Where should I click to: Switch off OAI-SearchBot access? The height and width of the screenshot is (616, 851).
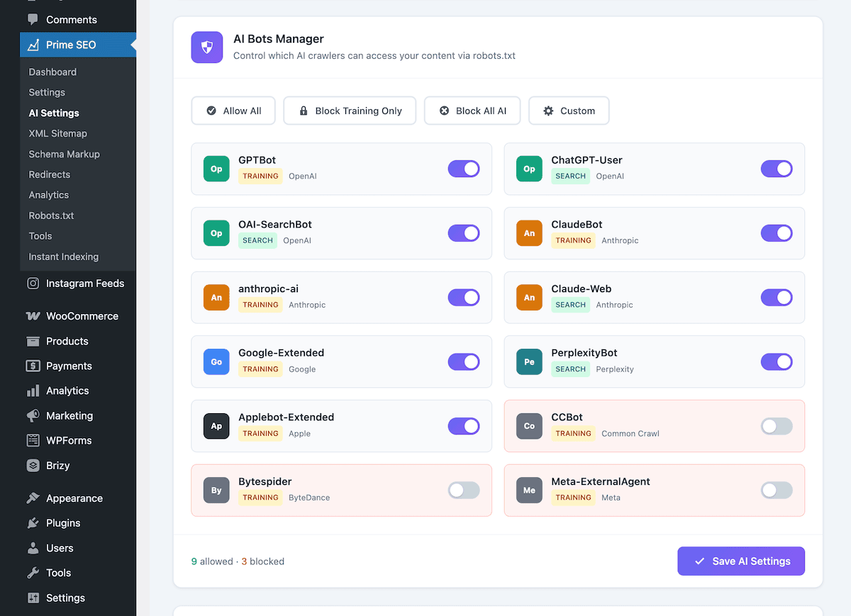464,233
